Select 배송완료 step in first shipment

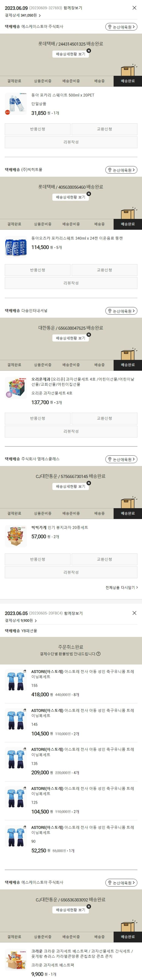tap(128, 81)
